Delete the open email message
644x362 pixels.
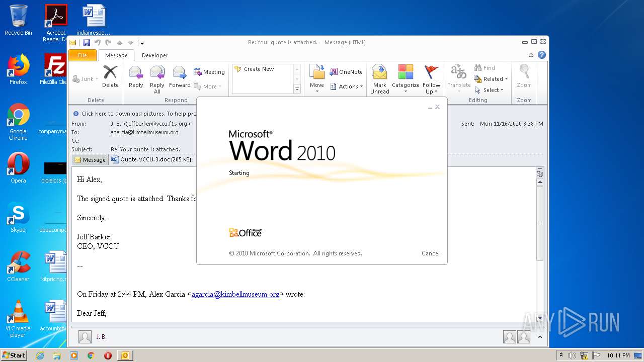(x=110, y=77)
